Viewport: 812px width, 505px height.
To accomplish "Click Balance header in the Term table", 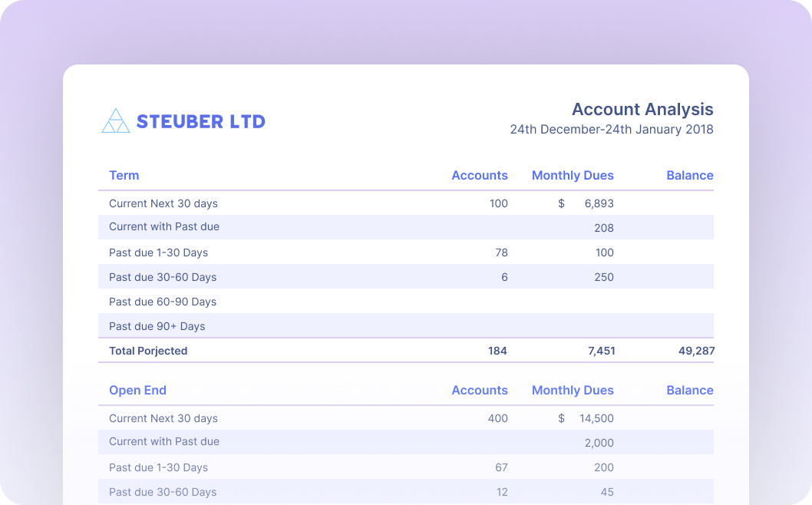I will pyautogui.click(x=689, y=175).
